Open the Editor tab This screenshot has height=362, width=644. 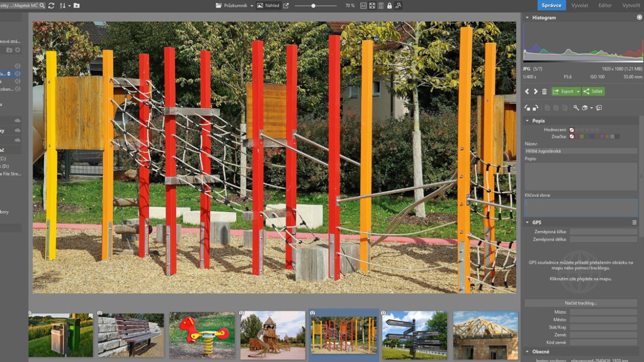[x=605, y=6]
